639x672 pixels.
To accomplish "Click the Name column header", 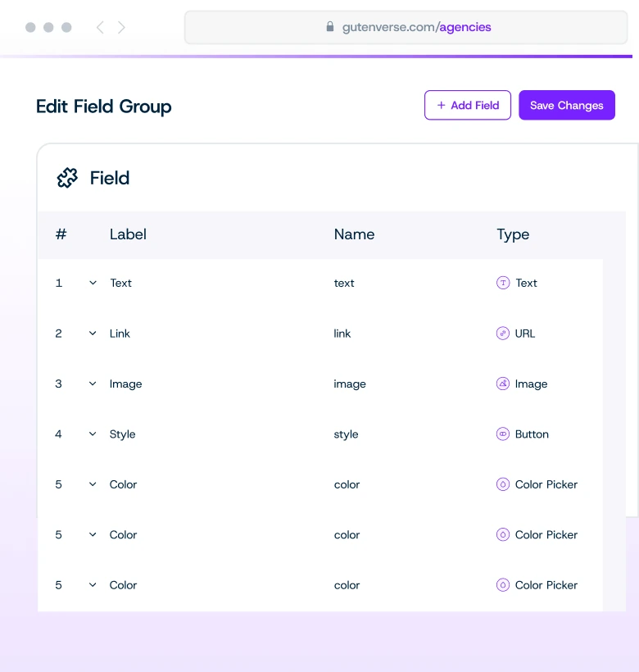I will pos(354,234).
